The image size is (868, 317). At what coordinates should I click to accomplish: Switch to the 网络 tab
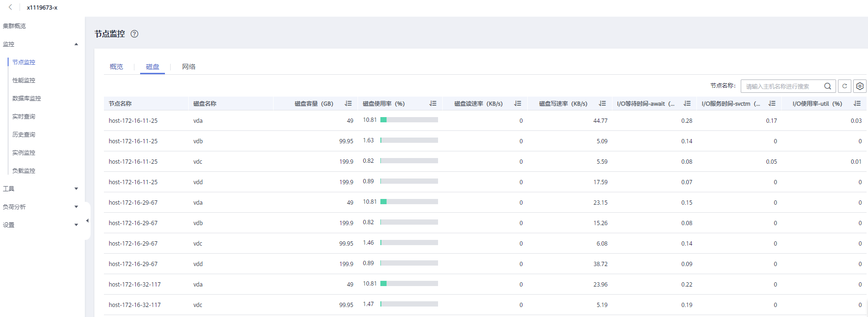tap(189, 67)
